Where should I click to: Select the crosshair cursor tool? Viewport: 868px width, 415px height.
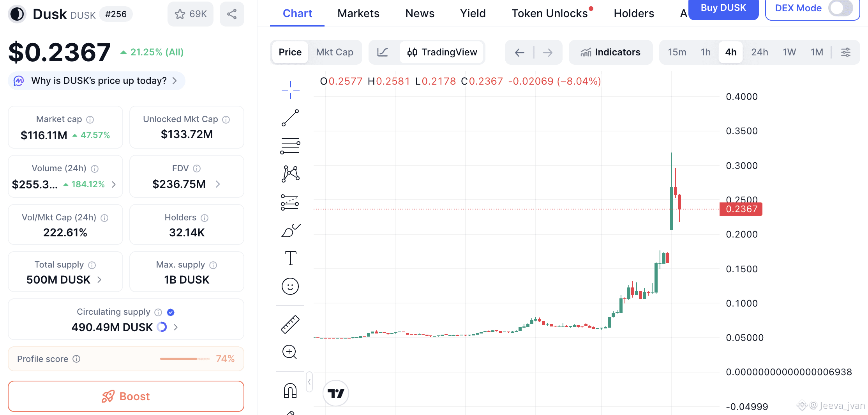click(x=290, y=90)
